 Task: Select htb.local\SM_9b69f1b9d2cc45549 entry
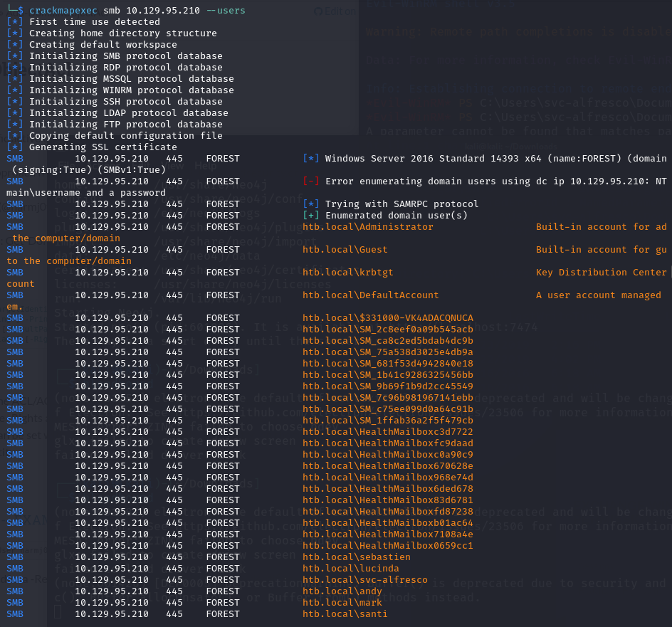click(387, 386)
